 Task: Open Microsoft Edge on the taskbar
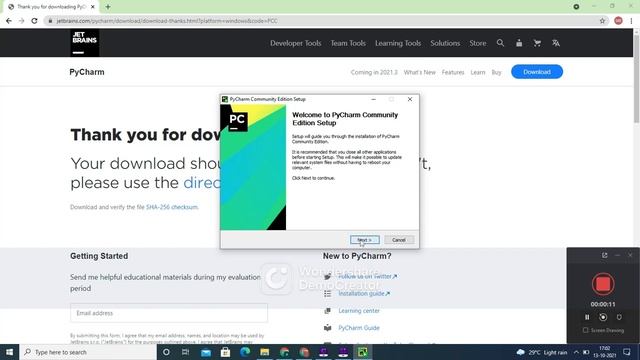coord(245,352)
